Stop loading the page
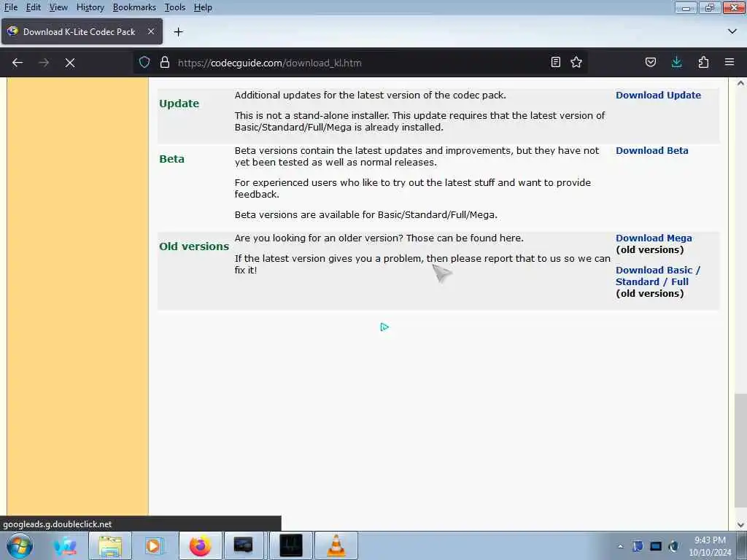747x560 pixels. click(70, 63)
